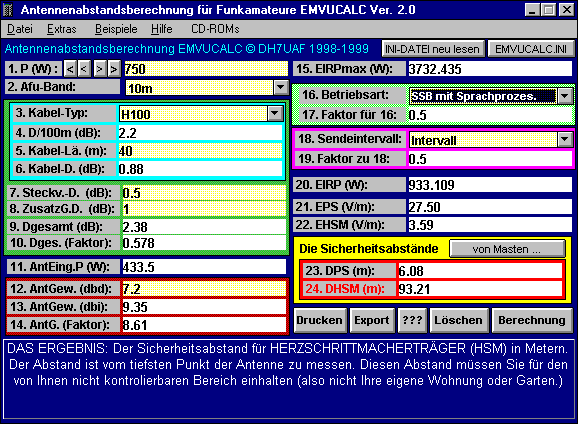Click the application icon in title bar
Screen dimensions: 578x424
(8, 10)
